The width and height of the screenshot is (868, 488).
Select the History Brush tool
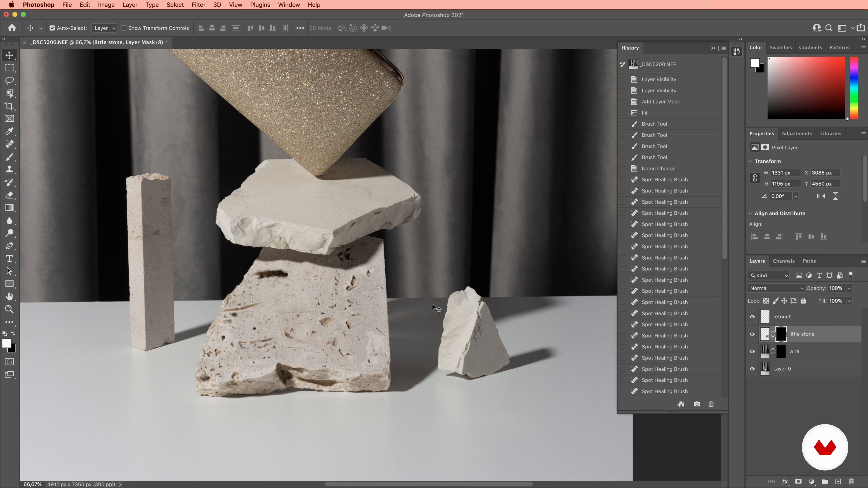9,183
